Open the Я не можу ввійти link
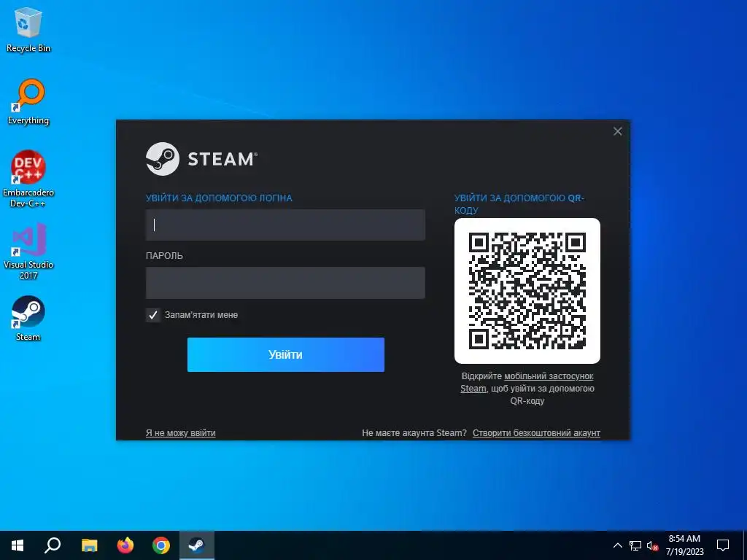 181,433
